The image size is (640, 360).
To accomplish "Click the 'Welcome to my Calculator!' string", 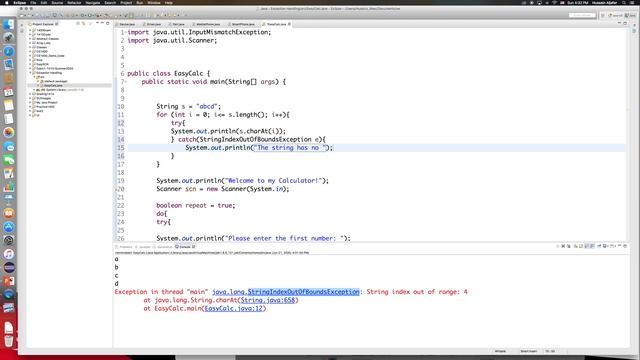I will 273,180.
